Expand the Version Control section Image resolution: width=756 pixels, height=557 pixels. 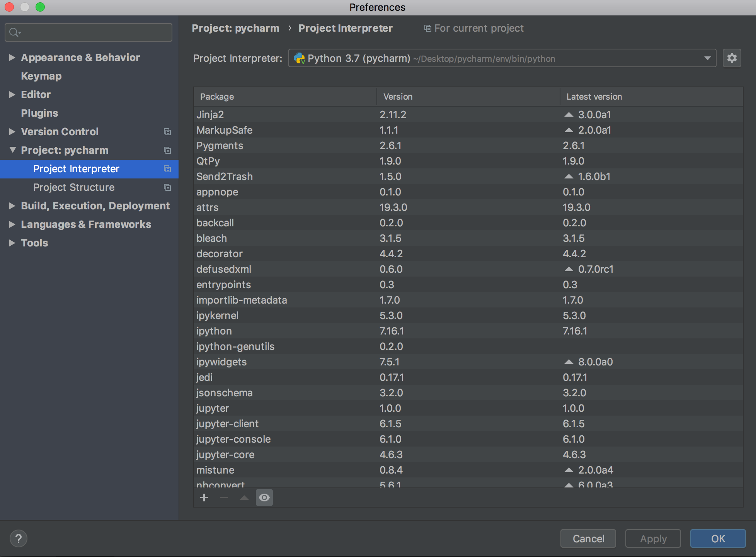click(x=12, y=132)
